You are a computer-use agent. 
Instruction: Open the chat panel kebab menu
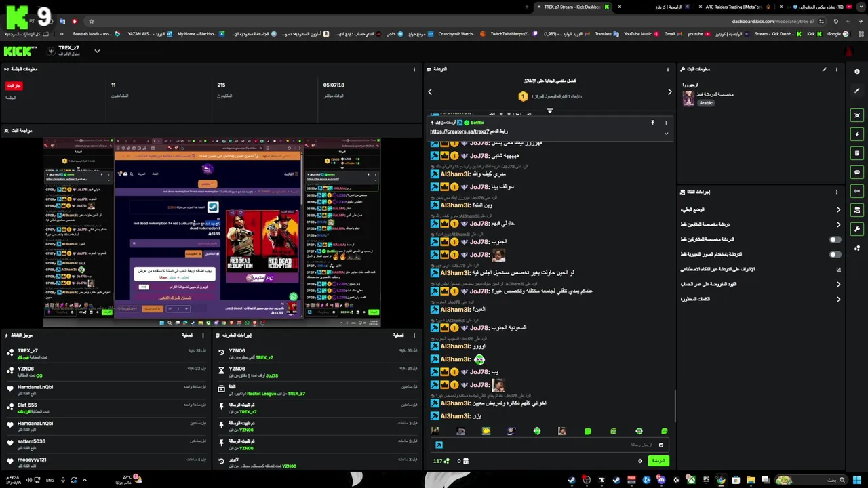pos(668,69)
